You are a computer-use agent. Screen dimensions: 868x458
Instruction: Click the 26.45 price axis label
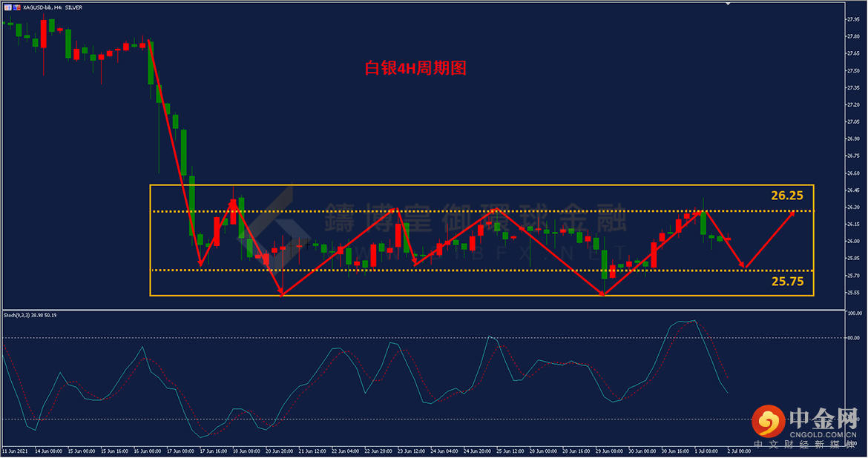853,190
